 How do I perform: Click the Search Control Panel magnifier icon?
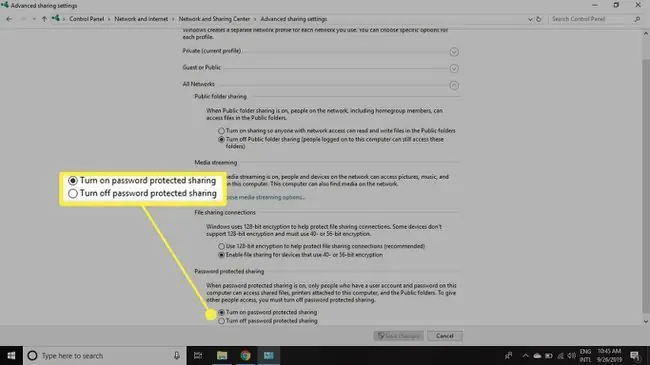coord(637,19)
